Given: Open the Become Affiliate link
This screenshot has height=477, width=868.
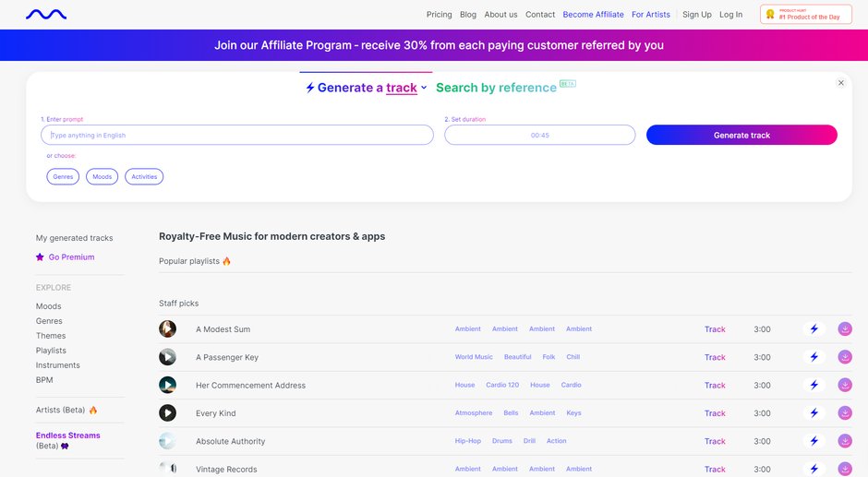Looking at the screenshot, I should [x=593, y=15].
